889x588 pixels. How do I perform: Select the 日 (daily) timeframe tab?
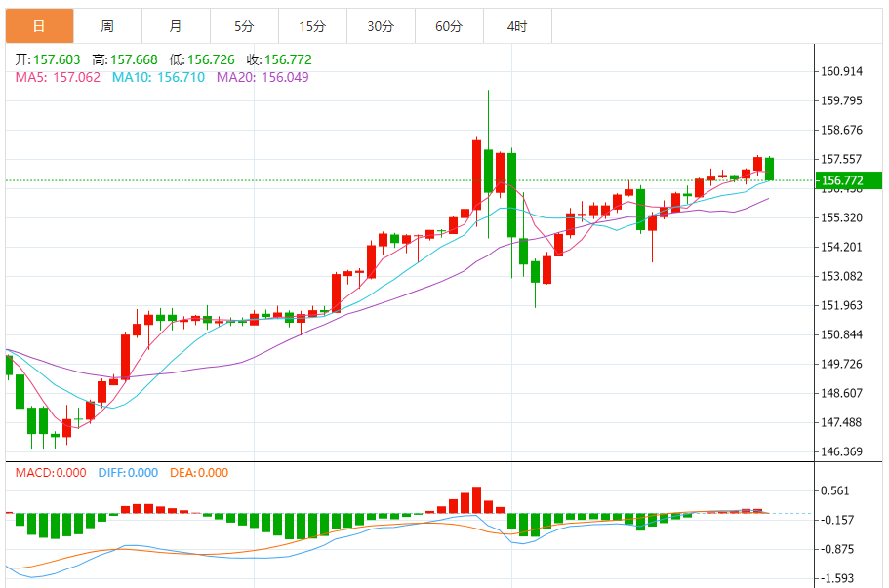tap(39, 26)
